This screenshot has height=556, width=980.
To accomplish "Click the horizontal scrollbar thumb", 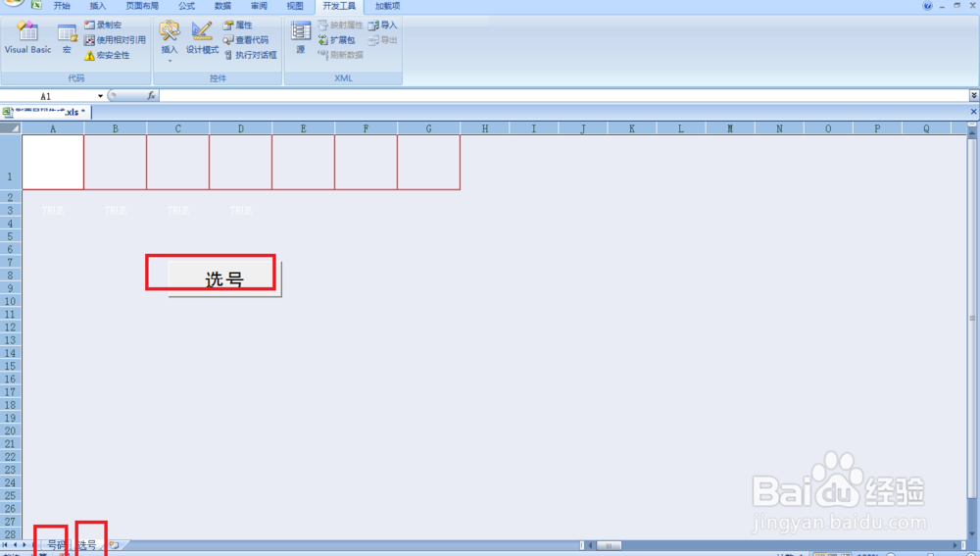I will [x=609, y=545].
